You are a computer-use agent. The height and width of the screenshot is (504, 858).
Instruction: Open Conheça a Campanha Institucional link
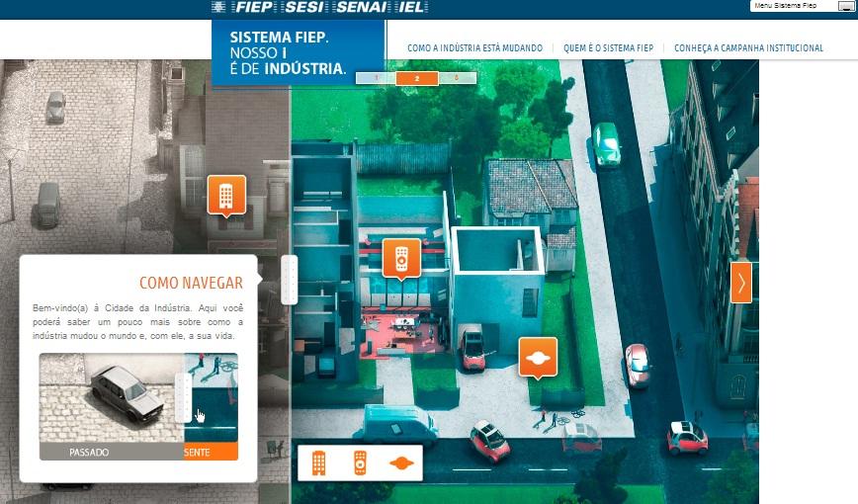point(748,47)
